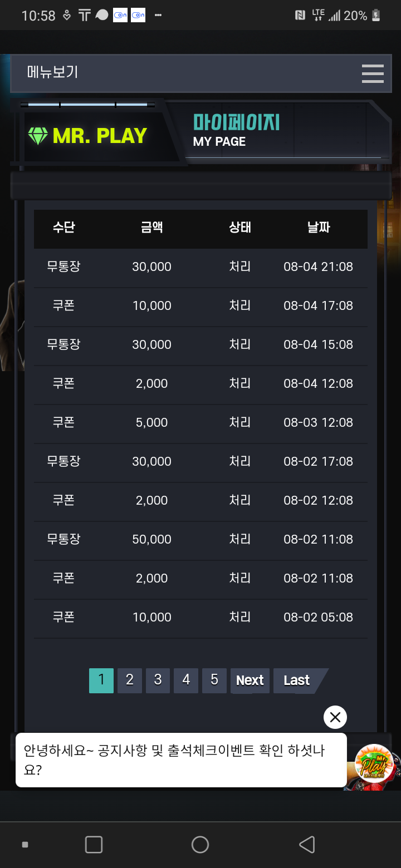Select the current page 1 button
This screenshot has height=868, width=401.
101,680
